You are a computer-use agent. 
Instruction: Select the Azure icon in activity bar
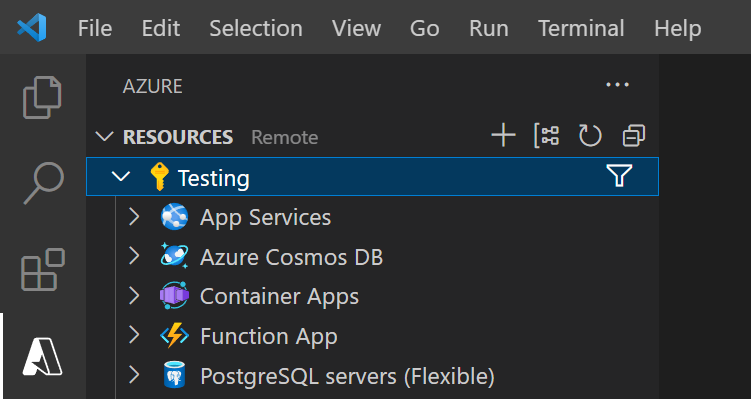[x=42, y=356]
